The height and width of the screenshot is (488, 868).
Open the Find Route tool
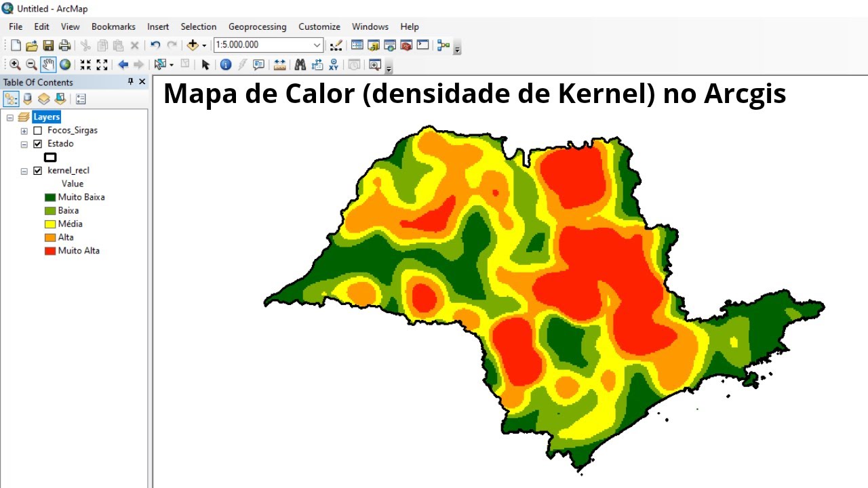click(317, 64)
